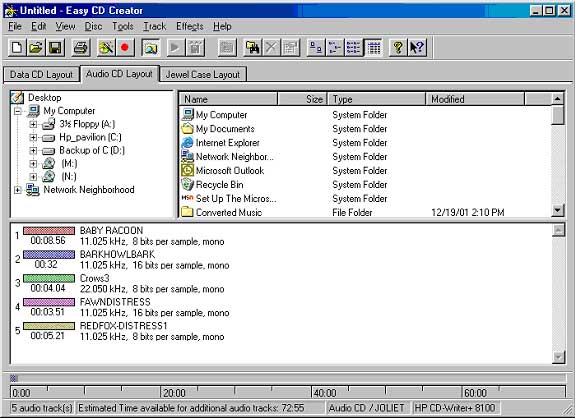Select My Documents in file list

tap(225, 129)
